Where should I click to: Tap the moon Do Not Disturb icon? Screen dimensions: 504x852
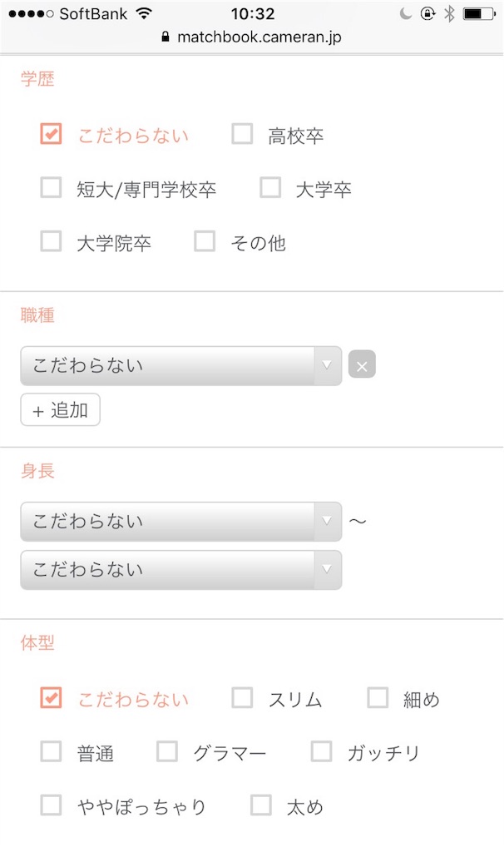point(405,13)
